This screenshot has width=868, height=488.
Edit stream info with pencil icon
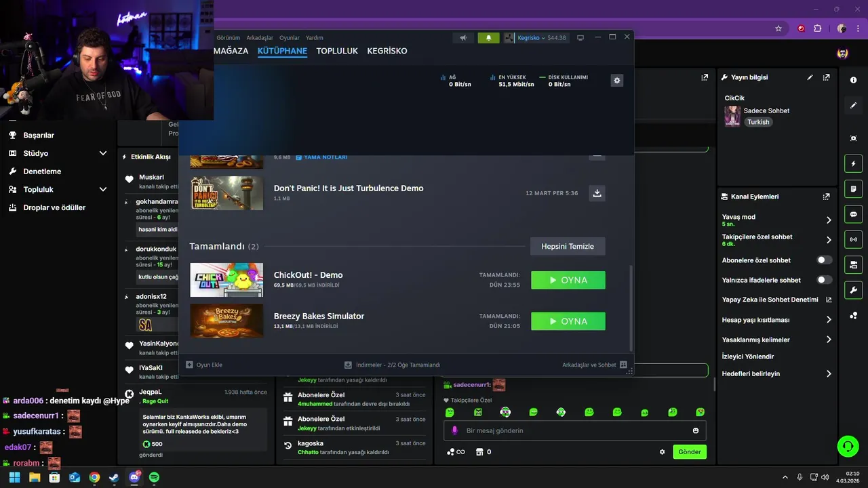810,77
